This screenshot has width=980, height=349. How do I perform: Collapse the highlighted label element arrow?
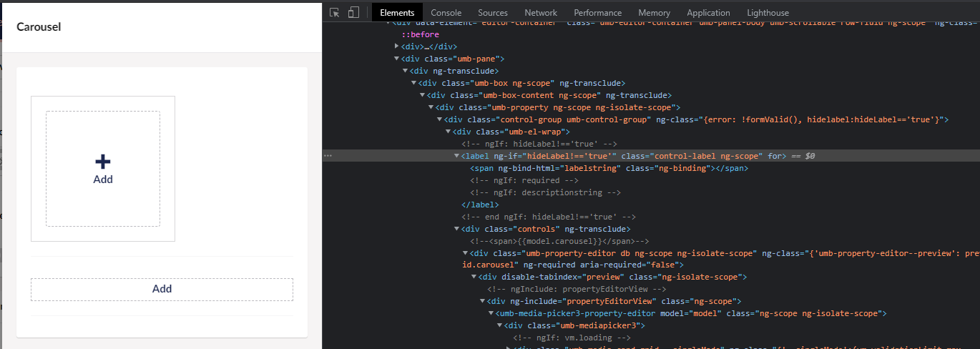tap(457, 155)
